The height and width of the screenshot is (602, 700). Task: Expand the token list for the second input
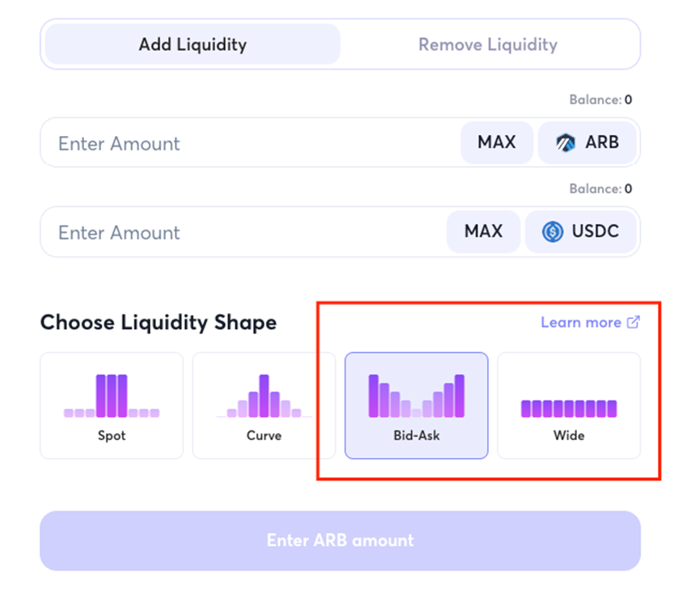point(581,232)
